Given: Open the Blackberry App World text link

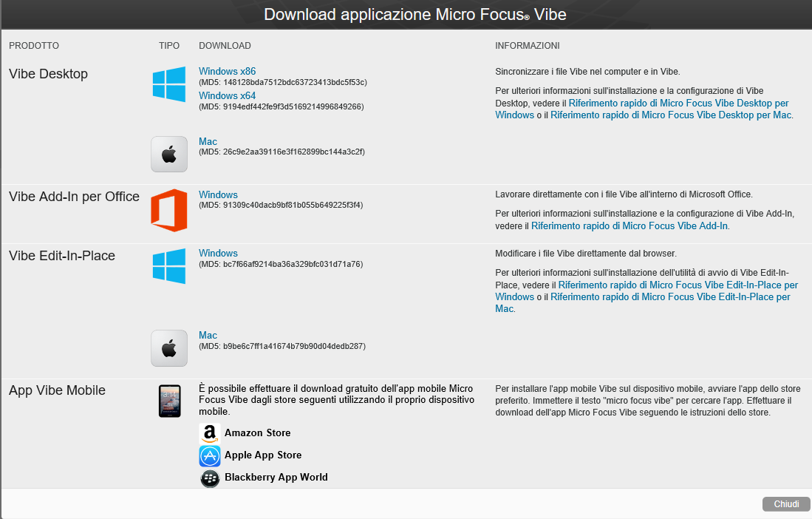Looking at the screenshot, I should tap(276, 478).
